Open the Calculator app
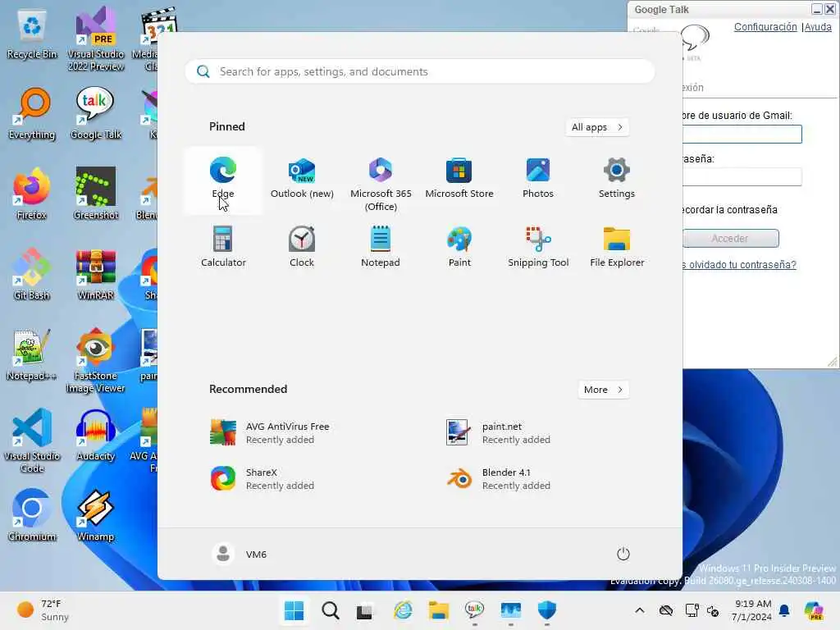The image size is (840, 630). (223, 248)
